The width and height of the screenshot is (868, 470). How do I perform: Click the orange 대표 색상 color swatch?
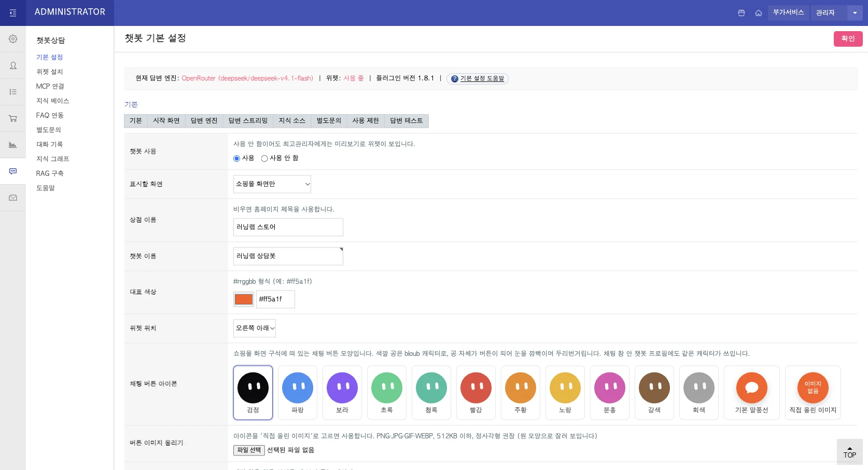(x=244, y=299)
